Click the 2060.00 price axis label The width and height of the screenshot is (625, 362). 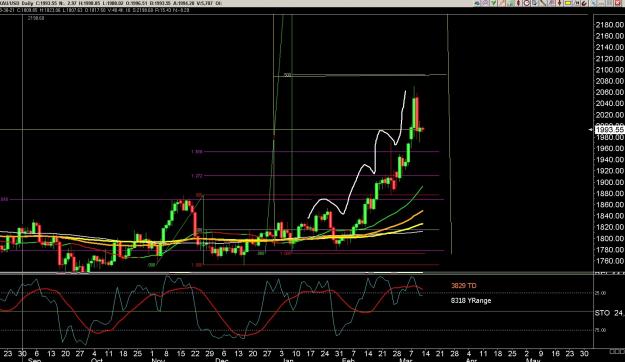[609, 92]
